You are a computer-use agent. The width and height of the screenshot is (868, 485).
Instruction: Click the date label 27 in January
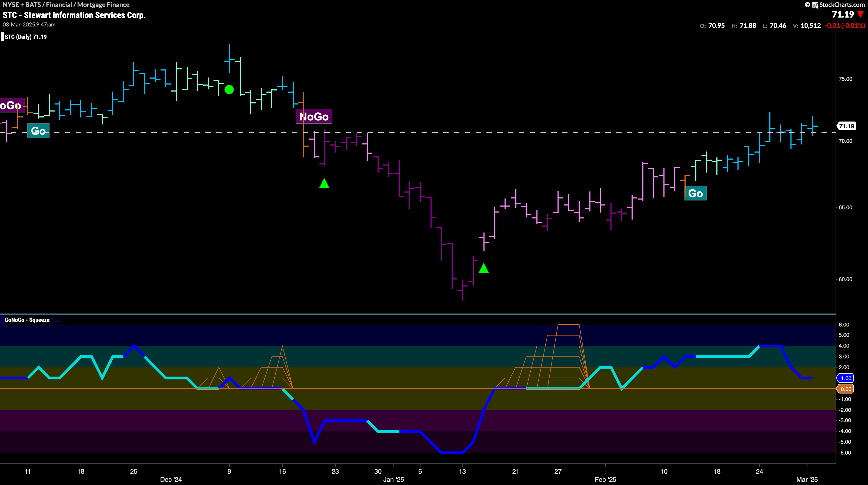(558, 471)
